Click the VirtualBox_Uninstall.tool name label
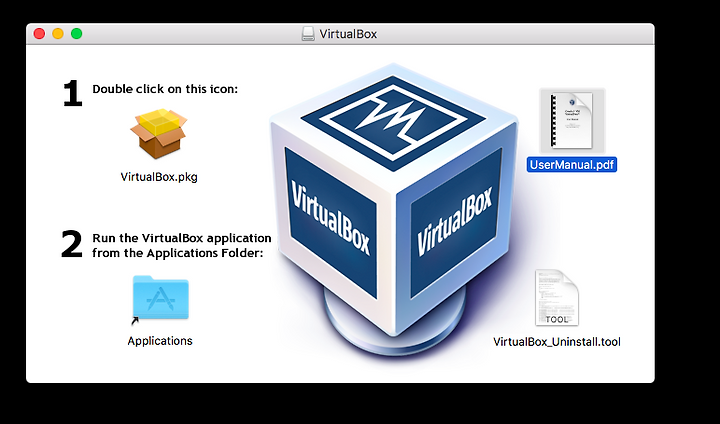This screenshot has width=720, height=424. (557, 342)
